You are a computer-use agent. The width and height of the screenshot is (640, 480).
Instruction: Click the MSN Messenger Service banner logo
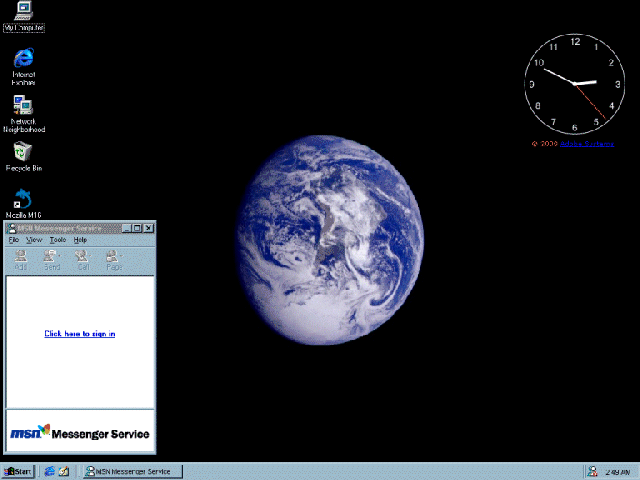(x=80, y=432)
